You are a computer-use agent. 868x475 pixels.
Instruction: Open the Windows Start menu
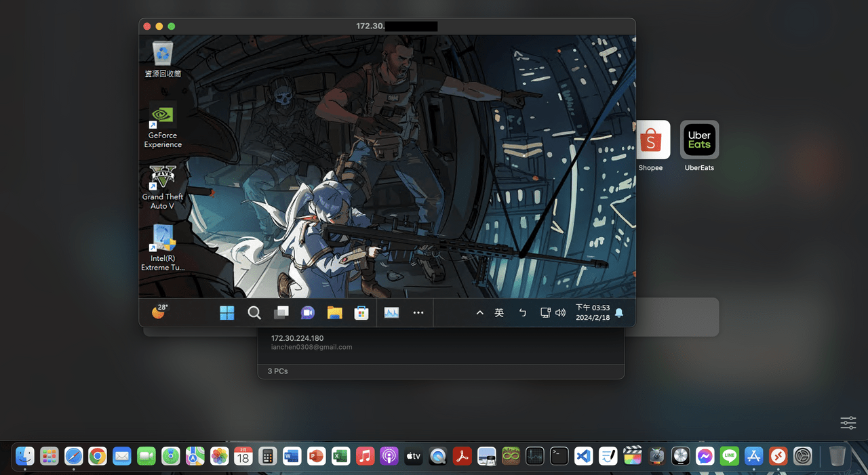227,312
